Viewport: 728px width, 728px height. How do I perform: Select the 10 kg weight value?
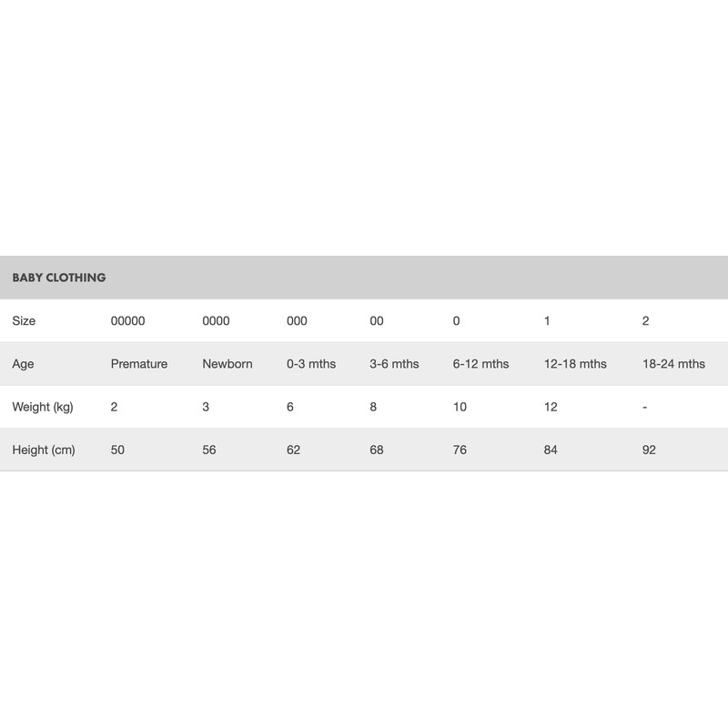click(460, 407)
